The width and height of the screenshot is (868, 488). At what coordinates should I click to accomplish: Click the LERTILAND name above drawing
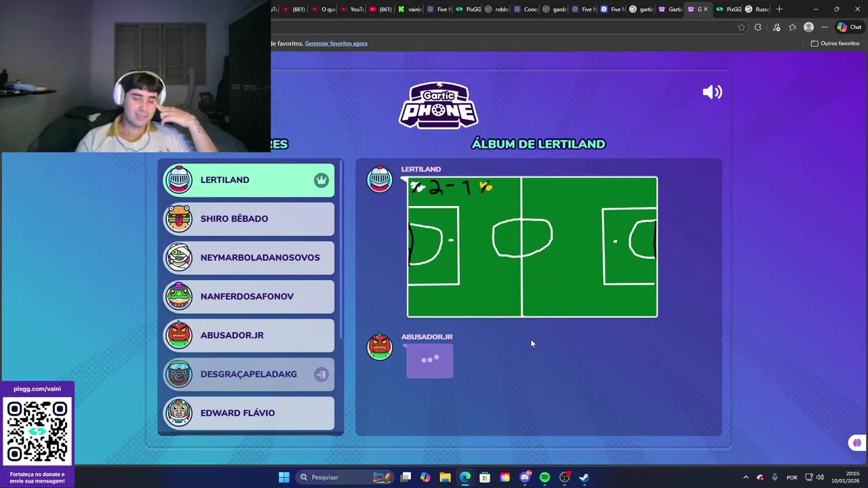coord(420,169)
